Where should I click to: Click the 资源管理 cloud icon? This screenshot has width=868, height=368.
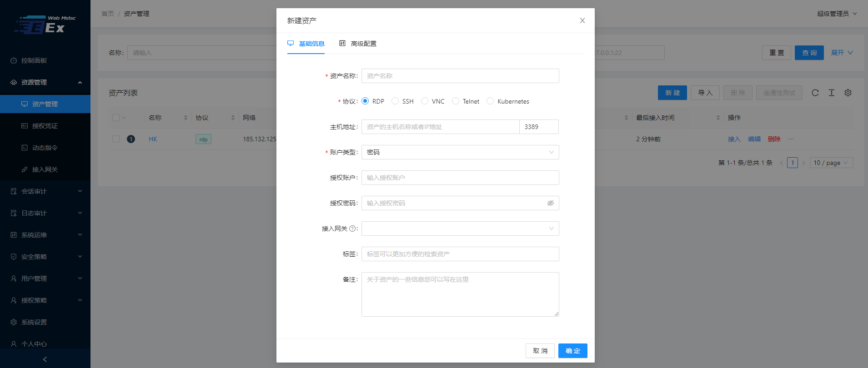14,82
